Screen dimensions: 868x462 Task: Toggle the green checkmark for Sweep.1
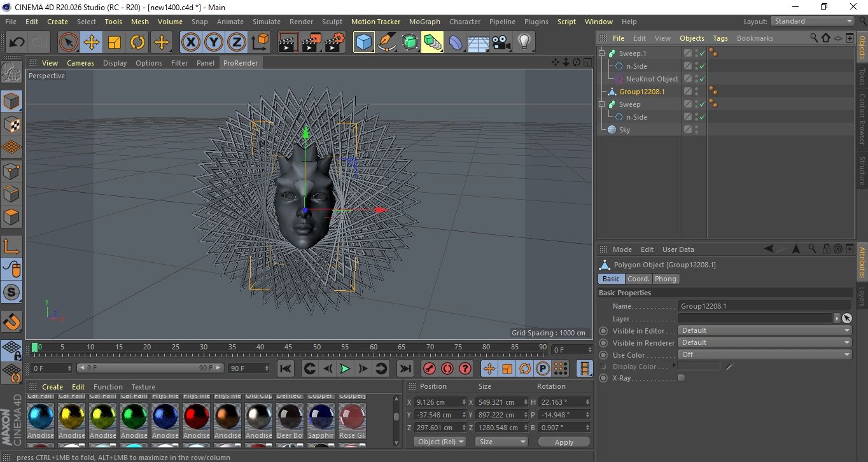[703, 53]
